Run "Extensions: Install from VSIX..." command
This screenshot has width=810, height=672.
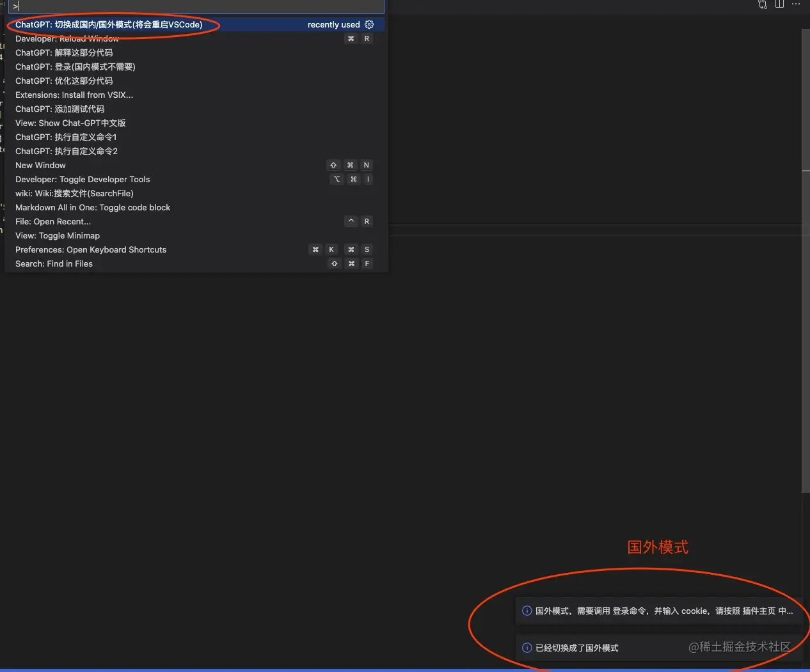[x=74, y=95]
